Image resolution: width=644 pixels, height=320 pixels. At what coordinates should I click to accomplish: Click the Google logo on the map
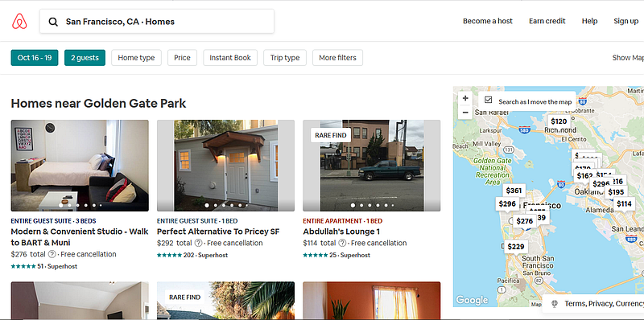(472, 301)
